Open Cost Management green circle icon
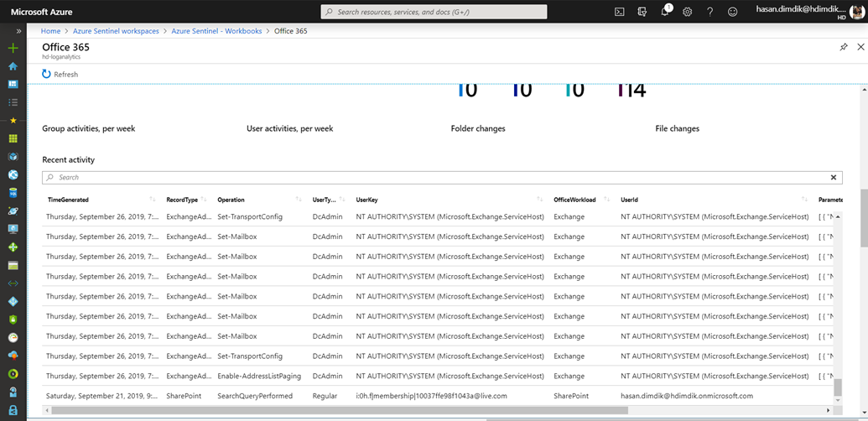 coord(13,373)
